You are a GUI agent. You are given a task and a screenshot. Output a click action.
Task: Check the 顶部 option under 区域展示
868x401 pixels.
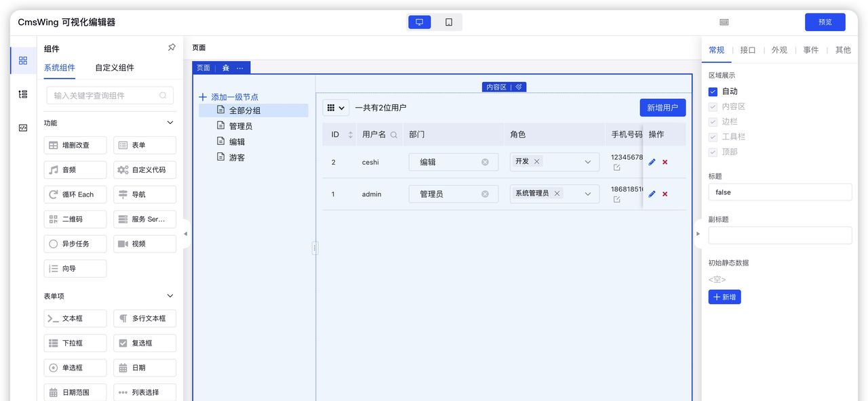(711, 150)
